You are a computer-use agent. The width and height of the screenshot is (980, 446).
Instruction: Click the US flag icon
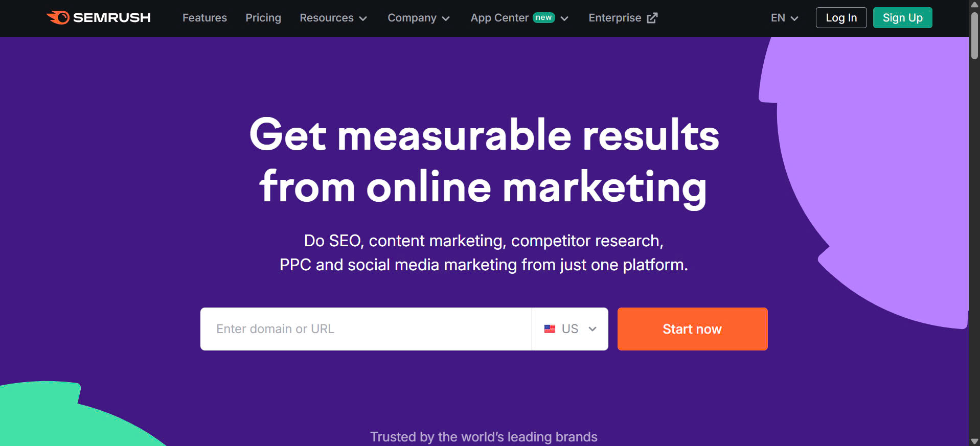tap(550, 329)
